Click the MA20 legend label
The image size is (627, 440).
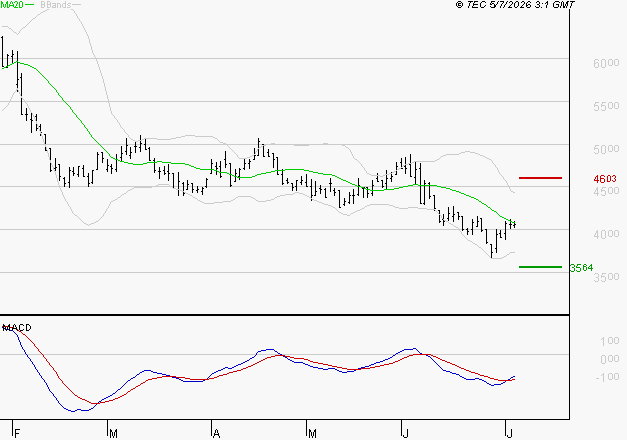click(x=12, y=5)
